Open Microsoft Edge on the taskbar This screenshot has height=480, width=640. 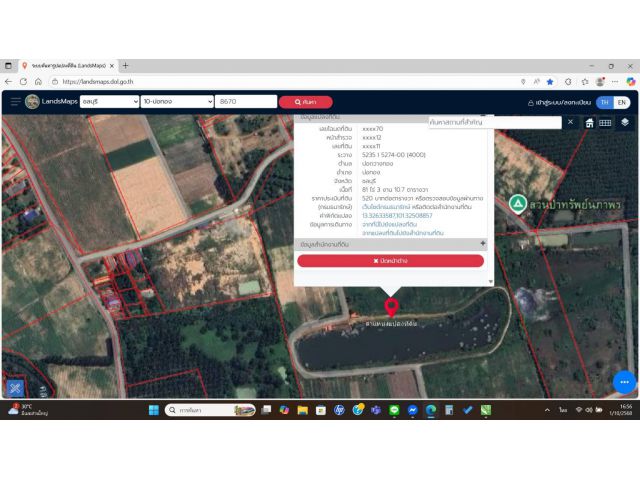coord(431,410)
